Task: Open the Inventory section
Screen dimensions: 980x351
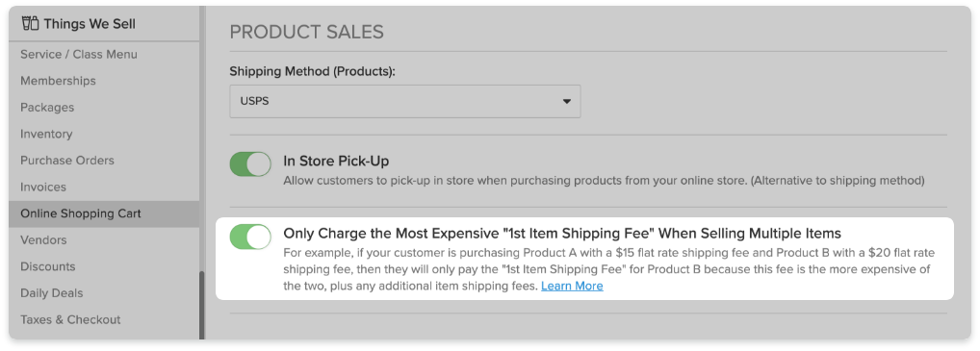Action: [x=46, y=134]
